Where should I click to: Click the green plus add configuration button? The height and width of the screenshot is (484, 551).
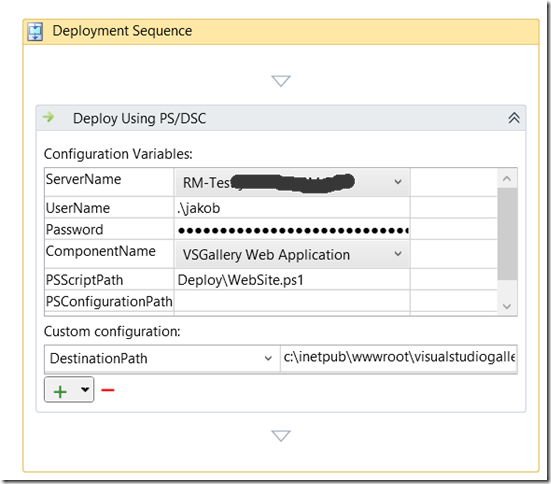[60, 391]
